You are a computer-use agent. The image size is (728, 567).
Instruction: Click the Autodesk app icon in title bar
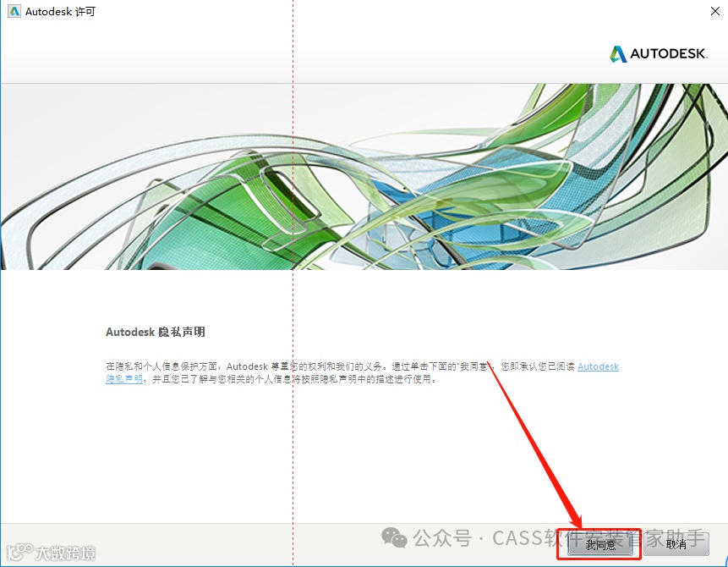coord(14,11)
